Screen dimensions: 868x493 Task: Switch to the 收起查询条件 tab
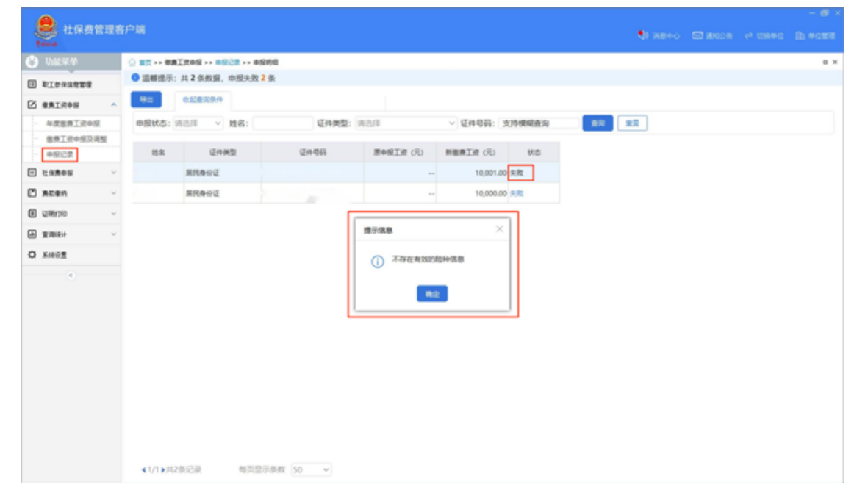point(202,99)
